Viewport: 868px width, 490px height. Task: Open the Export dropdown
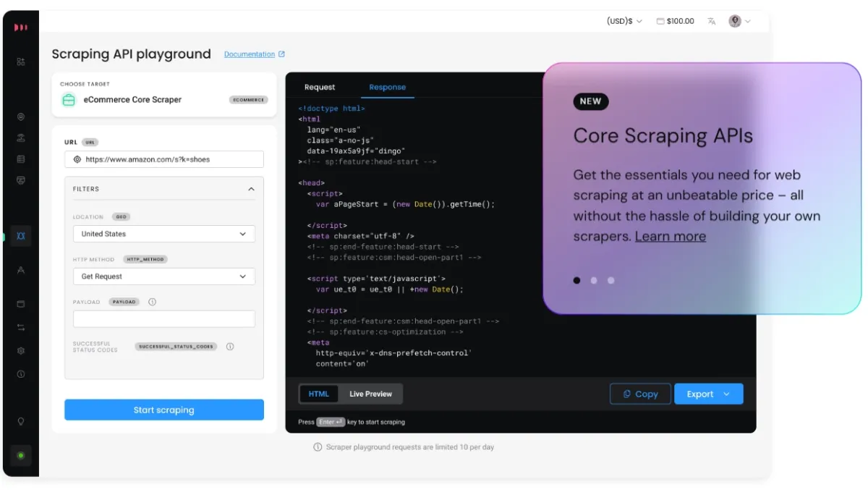[x=709, y=394]
